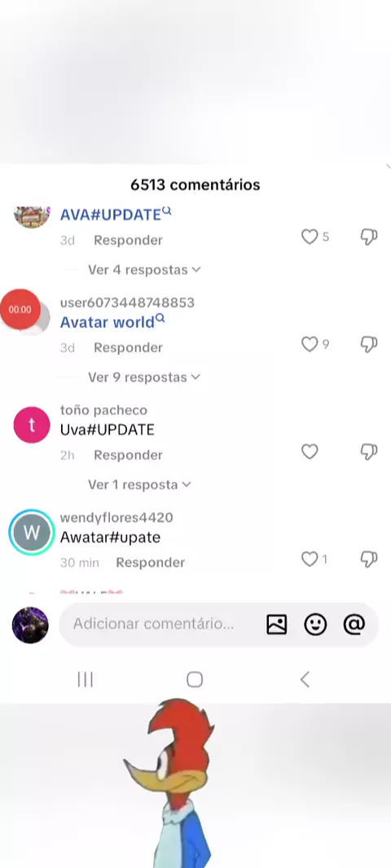Like the Avatar world comment
Image resolution: width=391 pixels, height=868 pixels.
pyautogui.click(x=310, y=344)
